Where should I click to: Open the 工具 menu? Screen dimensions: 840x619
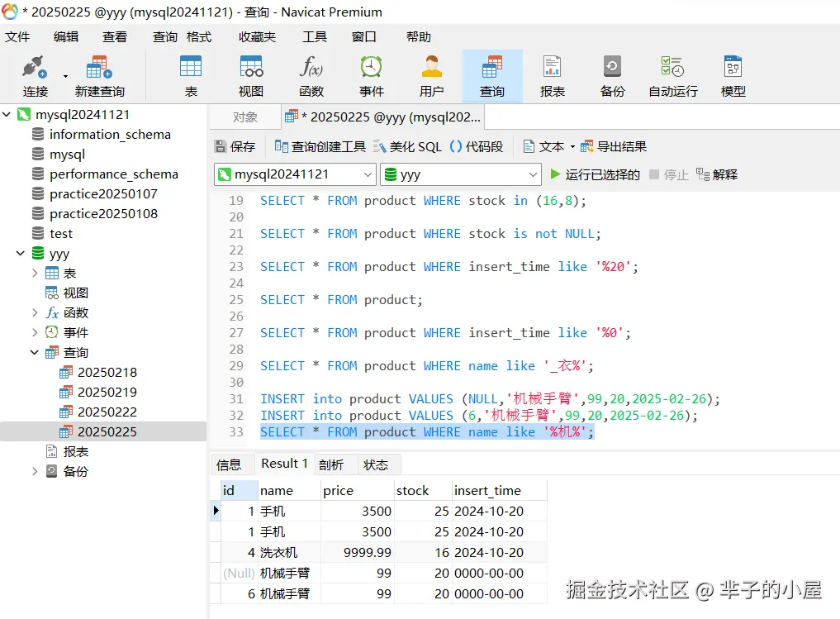(315, 37)
